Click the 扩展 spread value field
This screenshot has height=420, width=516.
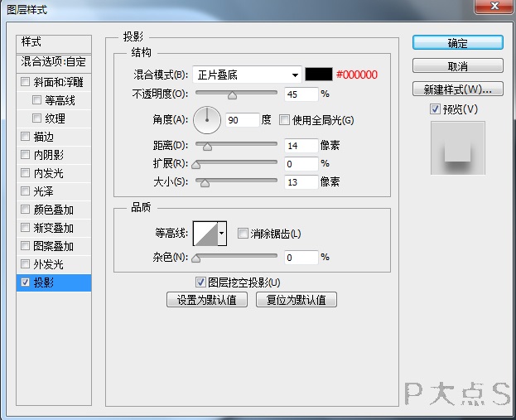[x=301, y=163]
